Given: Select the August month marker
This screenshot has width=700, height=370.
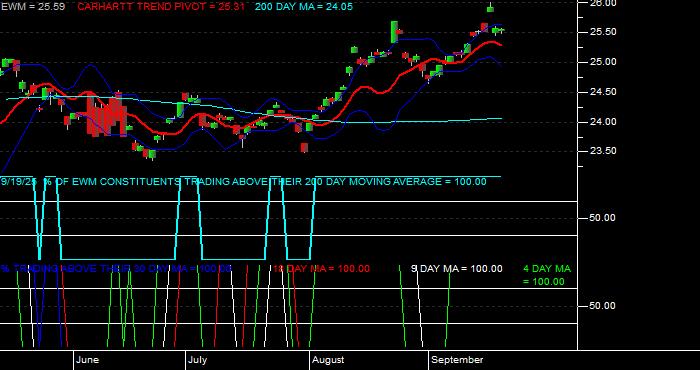Looking at the screenshot, I should [328, 360].
